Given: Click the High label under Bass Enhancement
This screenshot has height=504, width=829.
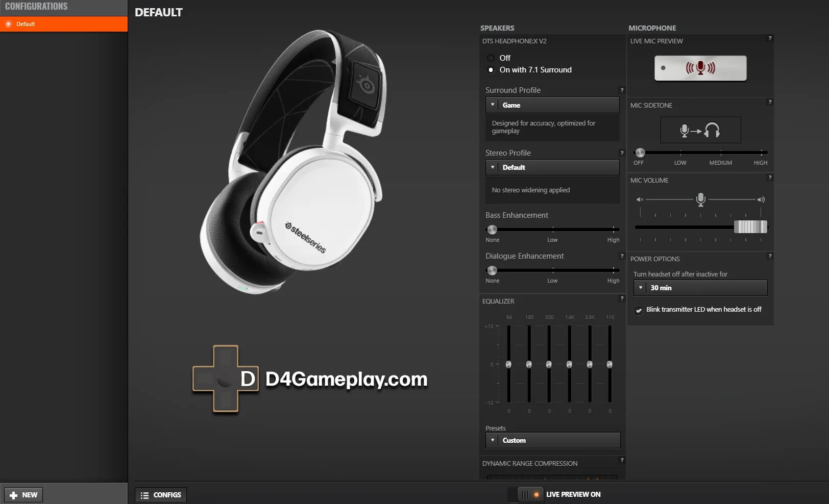Looking at the screenshot, I should (613, 240).
